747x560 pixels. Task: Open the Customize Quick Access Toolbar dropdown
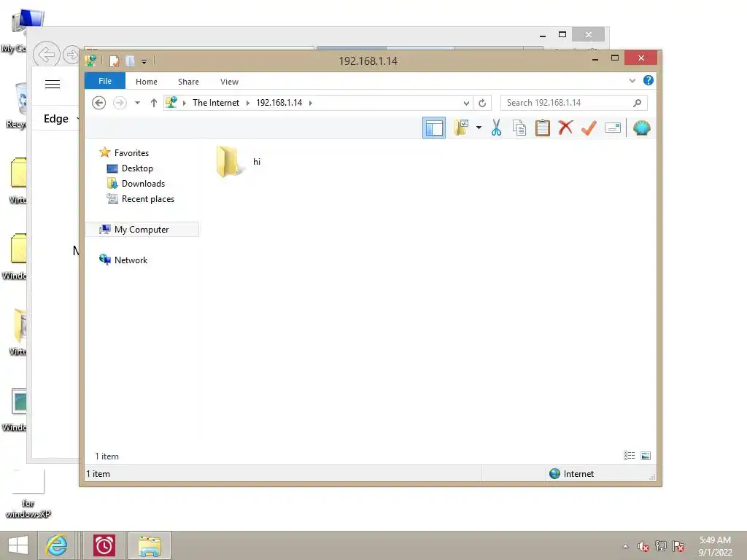point(144,61)
